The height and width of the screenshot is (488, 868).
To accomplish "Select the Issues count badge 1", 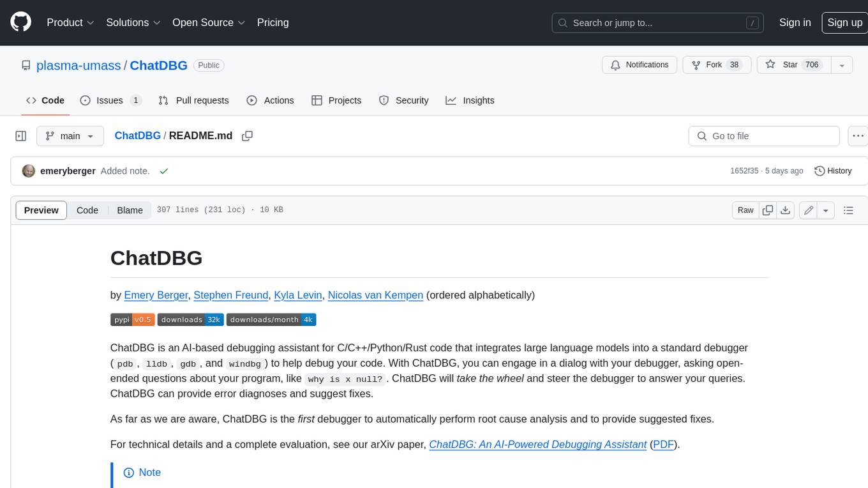I will coord(135,100).
